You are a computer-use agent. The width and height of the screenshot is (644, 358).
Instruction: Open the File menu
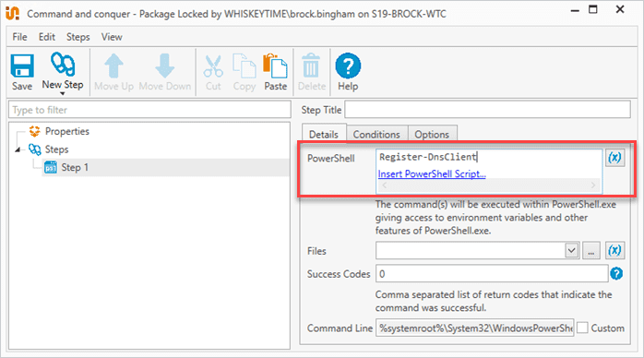pos(19,37)
